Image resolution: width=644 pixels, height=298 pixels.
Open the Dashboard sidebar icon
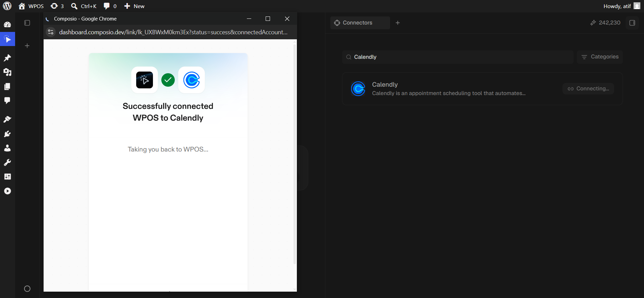point(7,25)
